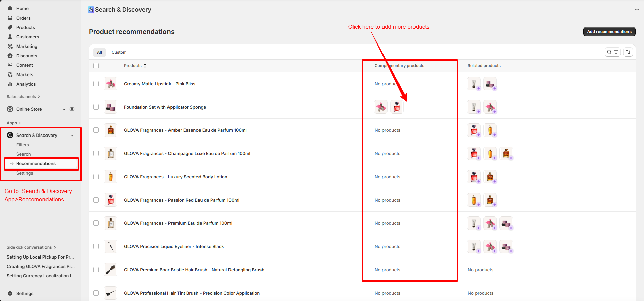
Task: Click first related product icon for Creamy Matte Lipstick
Action: click(x=474, y=84)
